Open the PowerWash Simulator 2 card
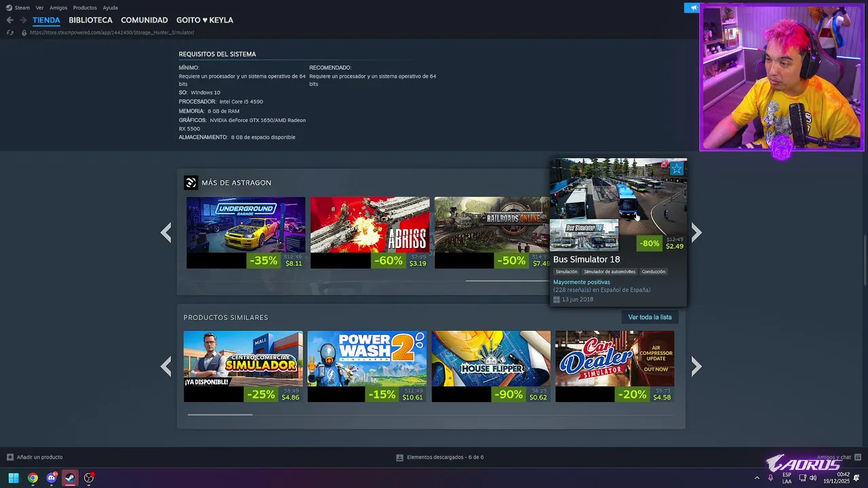The width and height of the screenshot is (868, 488). pos(367,366)
